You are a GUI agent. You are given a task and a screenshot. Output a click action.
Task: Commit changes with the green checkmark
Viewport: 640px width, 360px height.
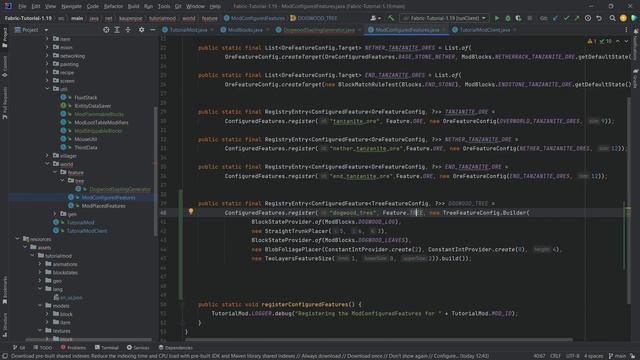coord(566,18)
